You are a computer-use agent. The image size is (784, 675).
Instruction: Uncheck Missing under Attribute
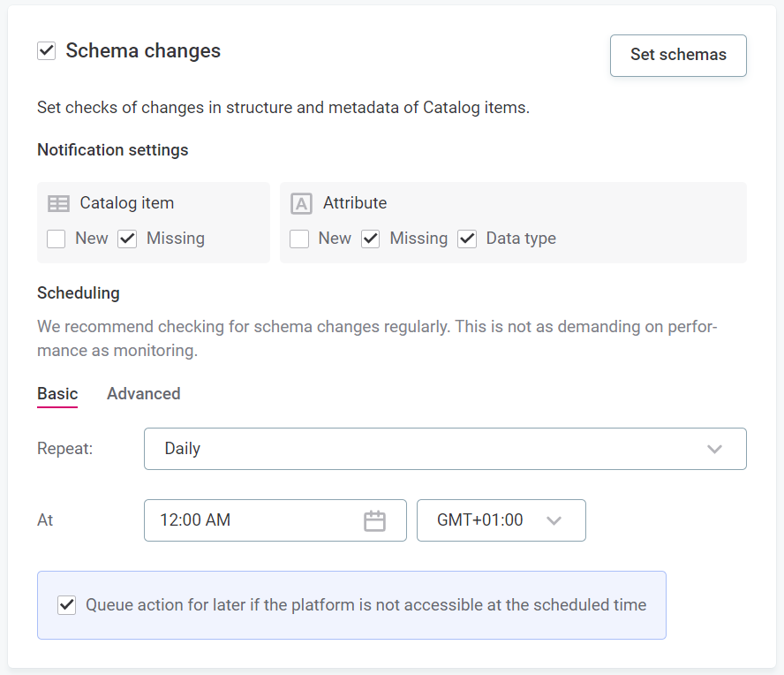click(370, 239)
